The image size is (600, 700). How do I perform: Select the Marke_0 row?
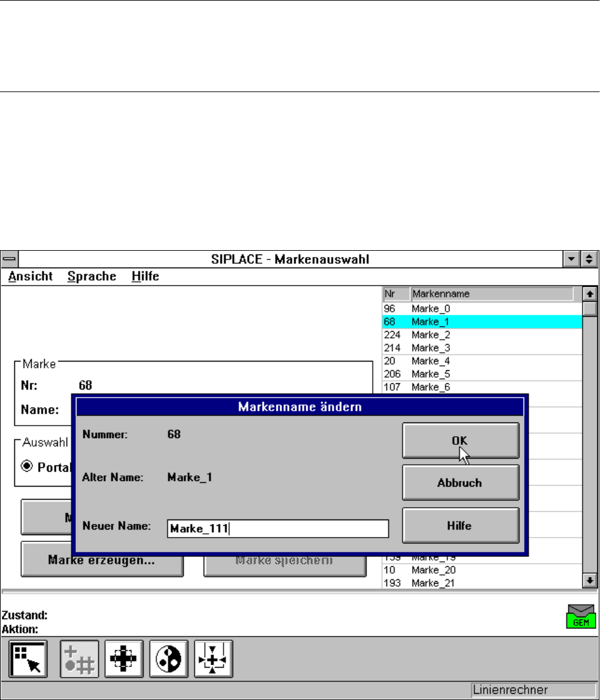[x=482, y=309]
